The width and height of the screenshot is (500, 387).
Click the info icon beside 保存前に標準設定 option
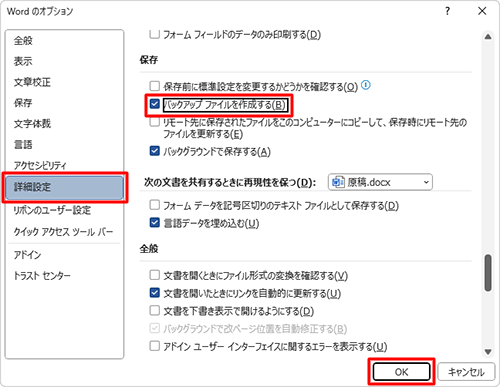point(366,85)
